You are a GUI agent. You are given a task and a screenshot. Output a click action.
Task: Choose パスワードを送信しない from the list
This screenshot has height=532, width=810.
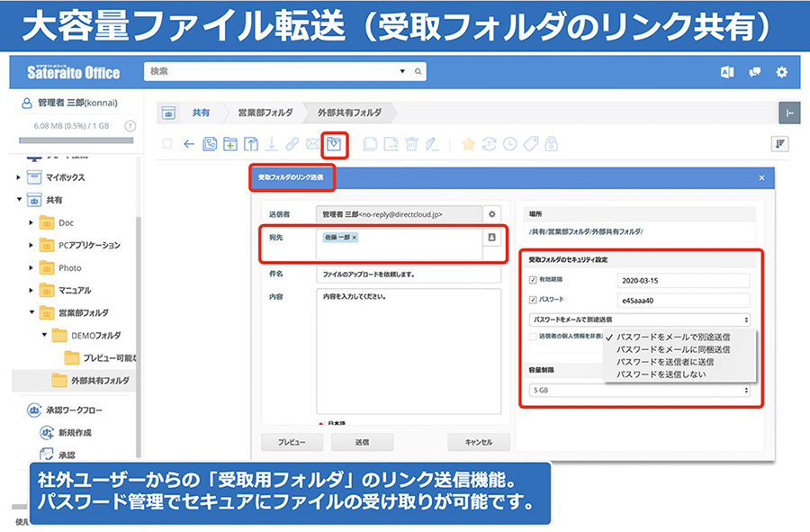pos(661,374)
